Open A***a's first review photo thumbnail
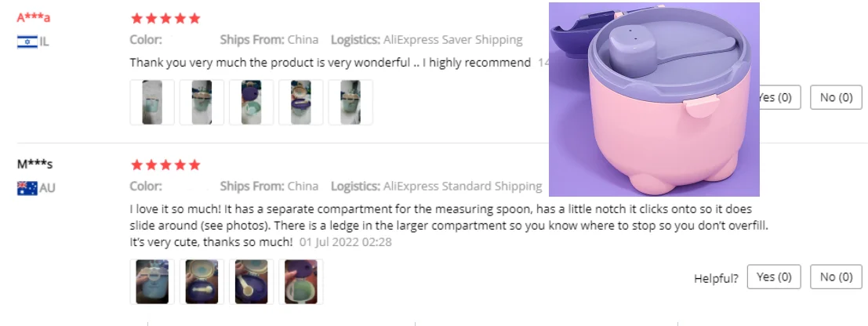Viewport: 868px width, 326px height. point(152,103)
